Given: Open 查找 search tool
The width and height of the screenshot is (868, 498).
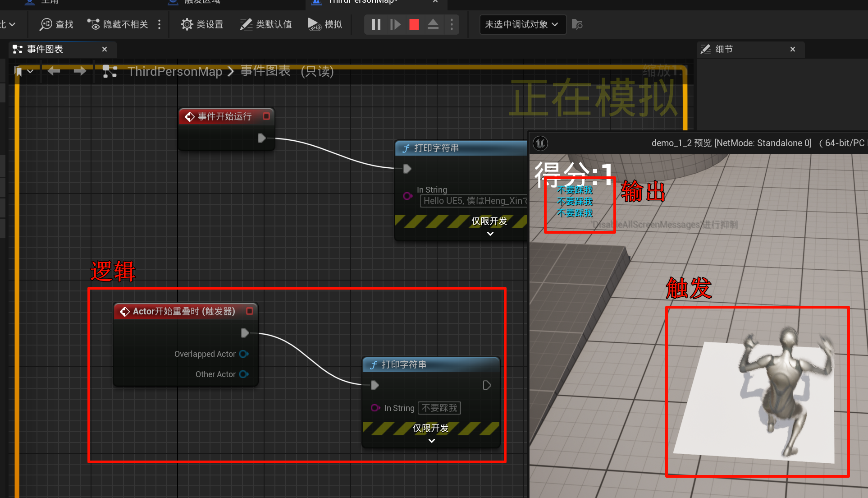Looking at the screenshot, I should pos(56,24).
